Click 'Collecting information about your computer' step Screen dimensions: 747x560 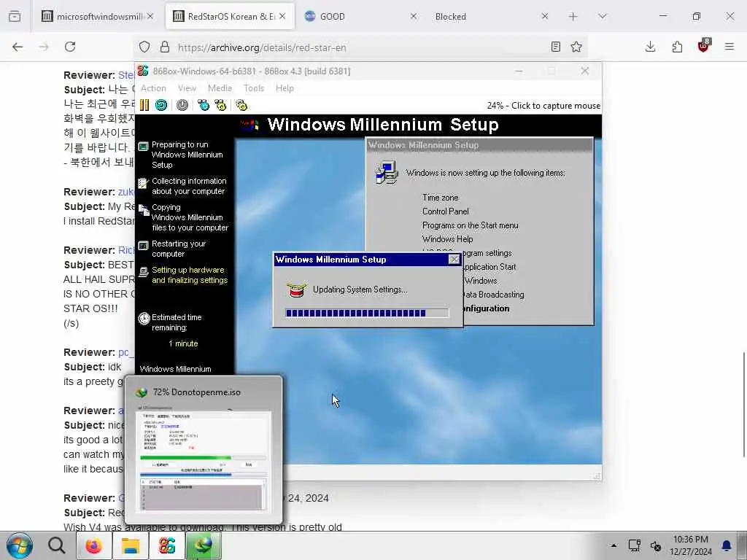pyautogui.click(x=189, y=186)
